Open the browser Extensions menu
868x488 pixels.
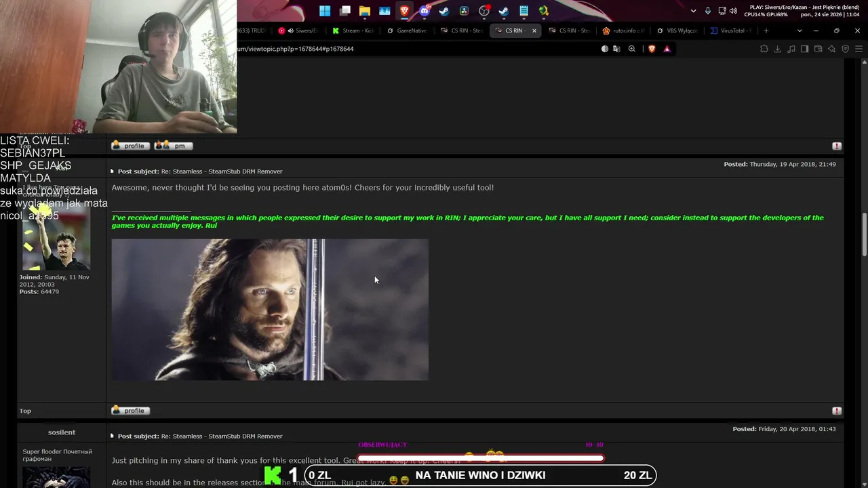click(x=764, y=49)
